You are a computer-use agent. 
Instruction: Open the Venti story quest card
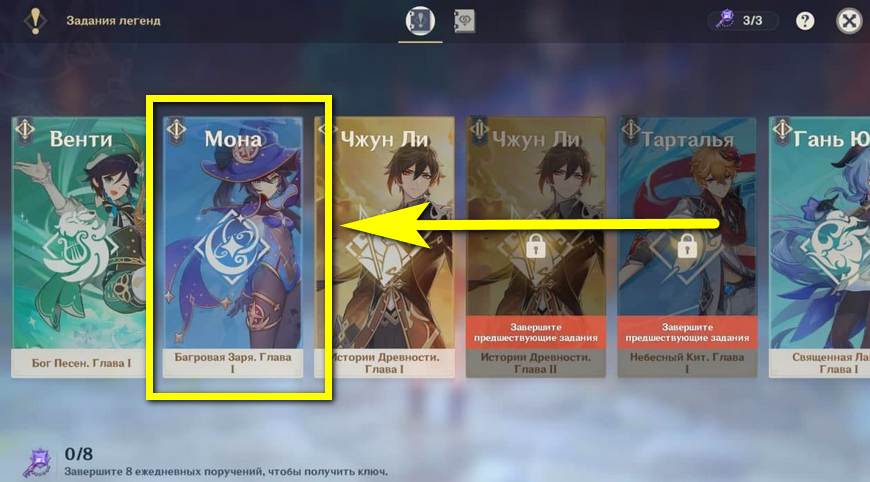(x=79, y=247)
